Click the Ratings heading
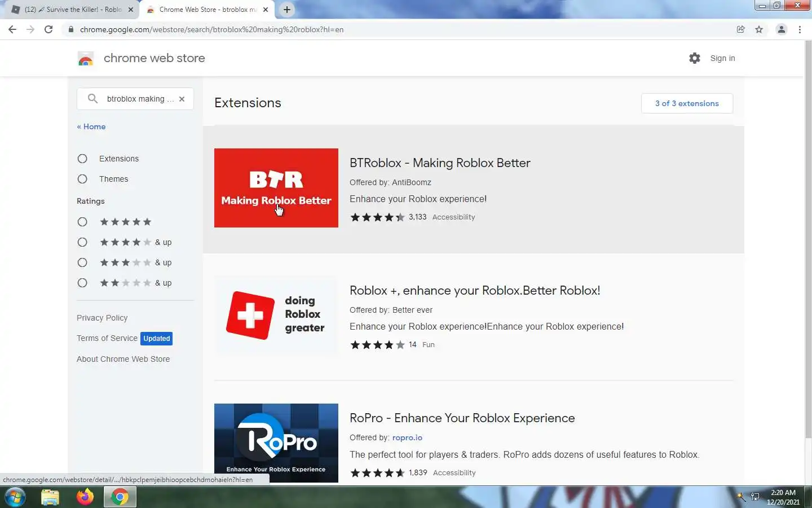Image resolution: width=812 pixels, height=508 pixels. (91, 201)
